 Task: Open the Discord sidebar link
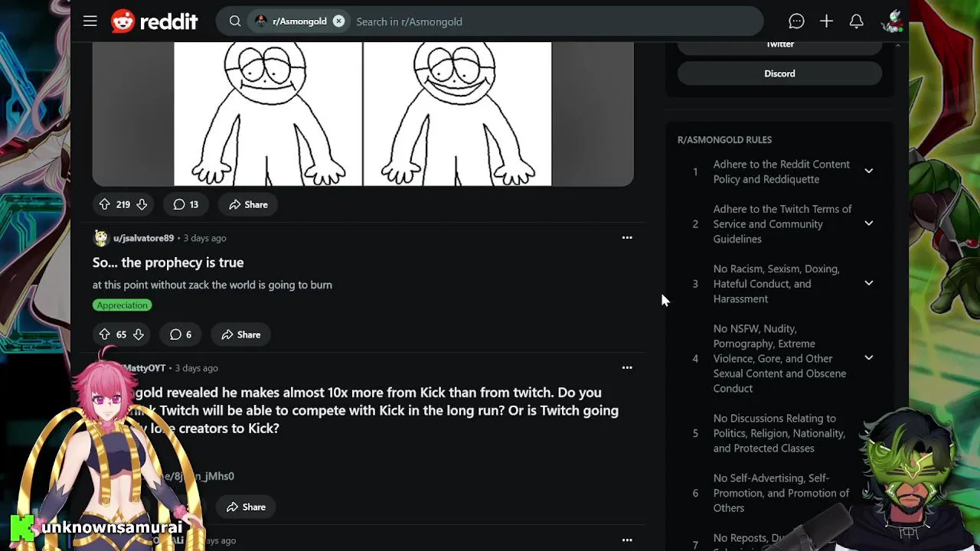(x=780, y=73)
